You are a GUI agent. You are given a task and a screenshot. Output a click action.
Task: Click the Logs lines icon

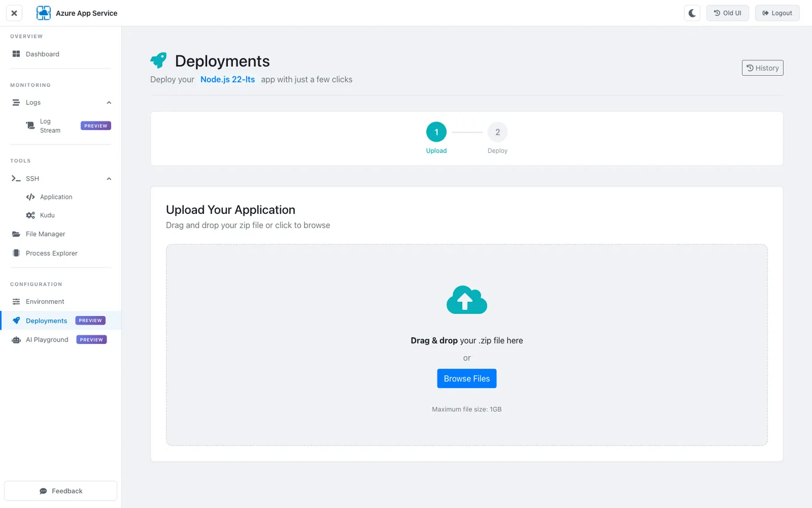click(x=16, y=103)
